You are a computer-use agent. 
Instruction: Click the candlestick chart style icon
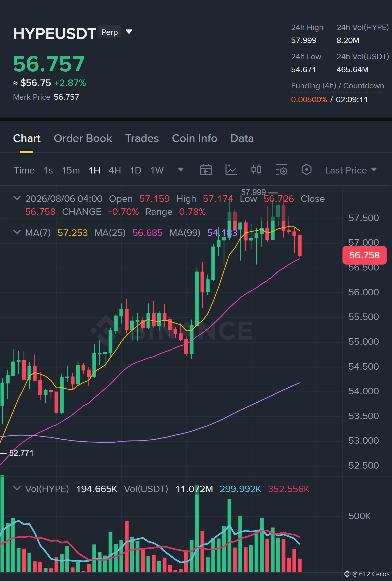pyautogui.click(x=256, y=170)
